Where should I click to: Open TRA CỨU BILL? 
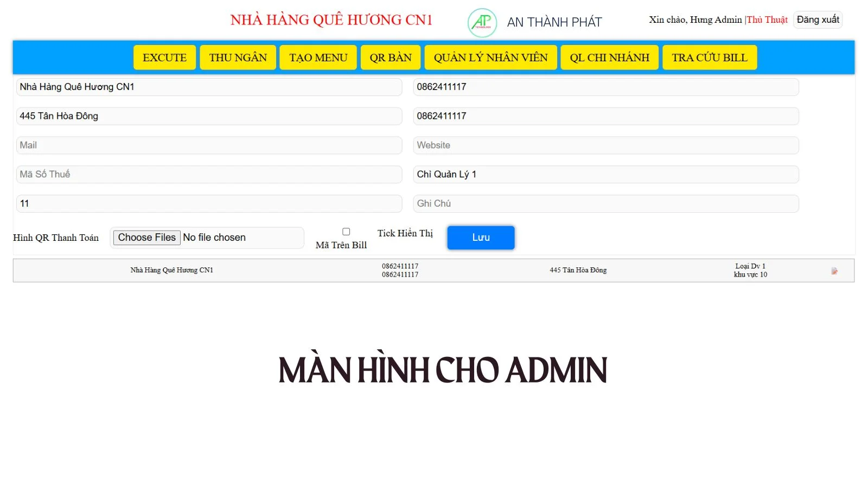tap(710, 57)
